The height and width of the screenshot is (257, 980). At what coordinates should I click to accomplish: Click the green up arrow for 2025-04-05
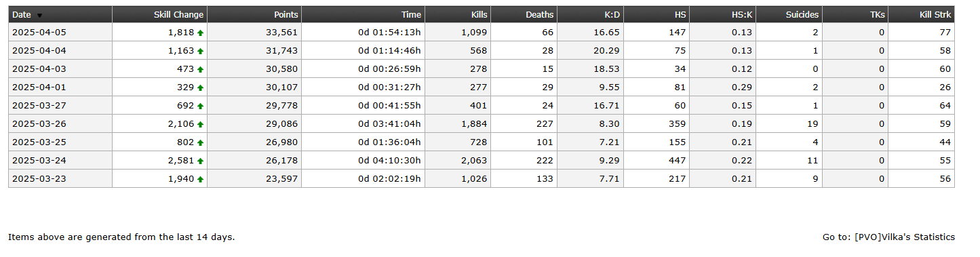201,33
